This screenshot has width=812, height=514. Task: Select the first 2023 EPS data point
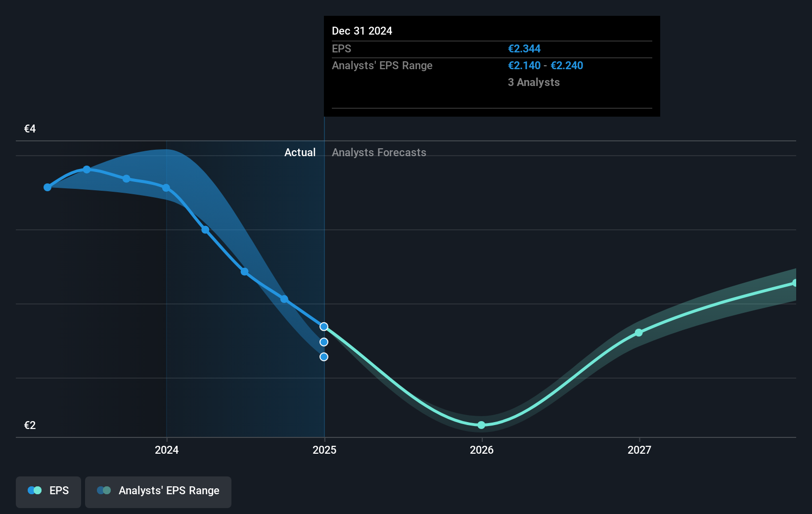(x=47, y=187)
